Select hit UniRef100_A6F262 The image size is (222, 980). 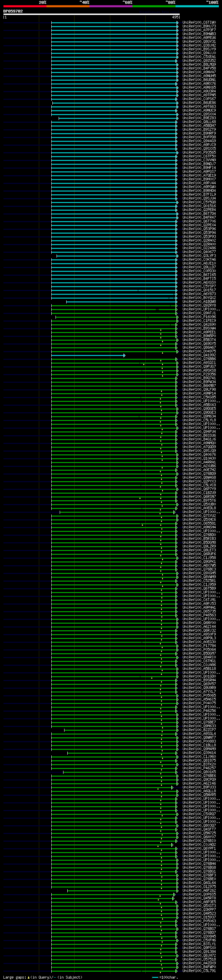point(199,891)
